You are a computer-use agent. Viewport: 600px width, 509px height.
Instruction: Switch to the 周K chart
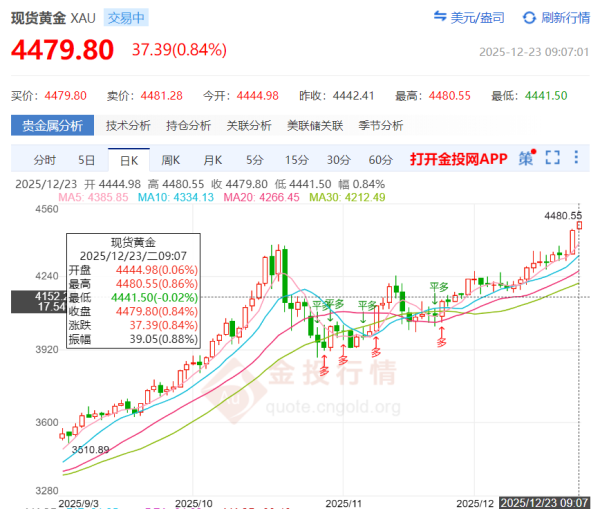[x=171, y=160]
